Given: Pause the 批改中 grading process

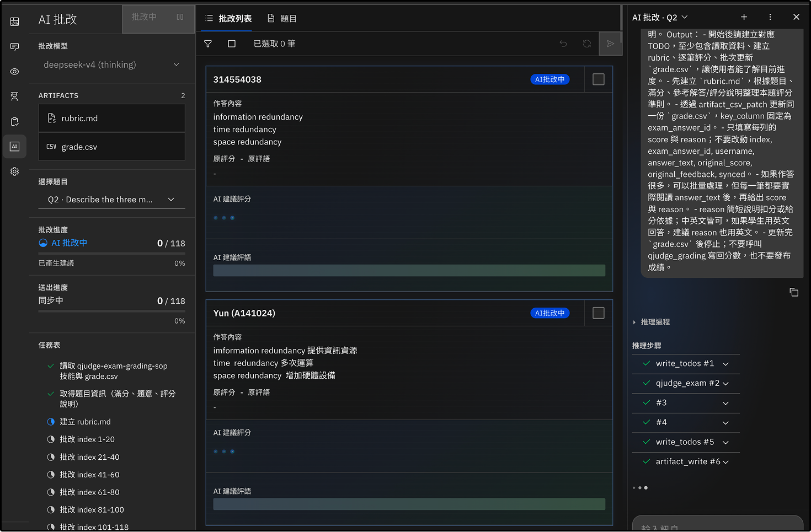Looking at the screenshot, I should pyautogui.click(x=180, y=17).
